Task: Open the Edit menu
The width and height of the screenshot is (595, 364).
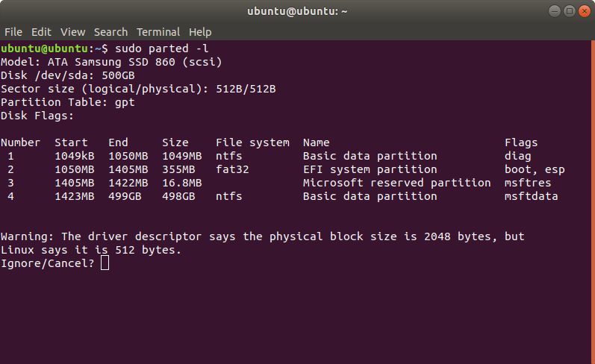Action: [41, 32]
